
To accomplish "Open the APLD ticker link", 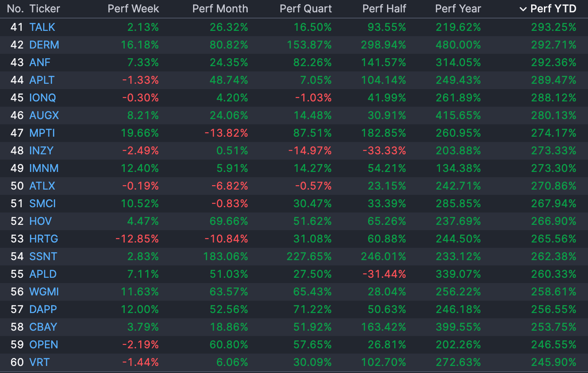I will coord(43,274).
